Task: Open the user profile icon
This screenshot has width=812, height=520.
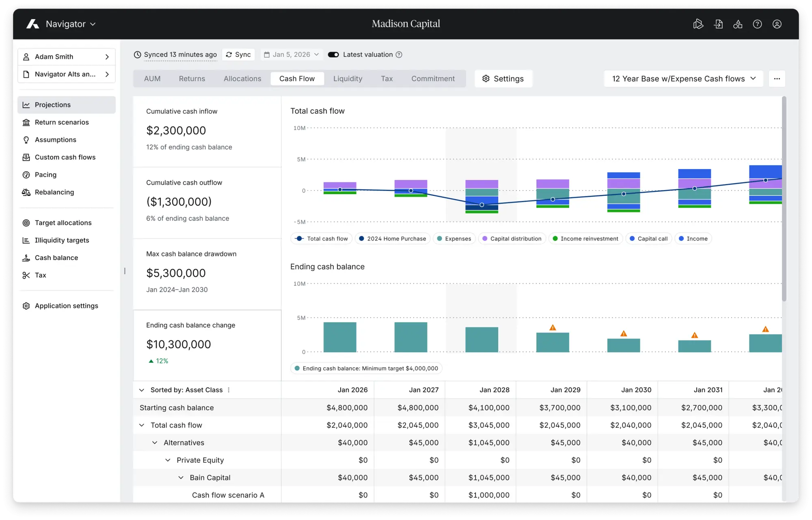Action: pos(777,24)
